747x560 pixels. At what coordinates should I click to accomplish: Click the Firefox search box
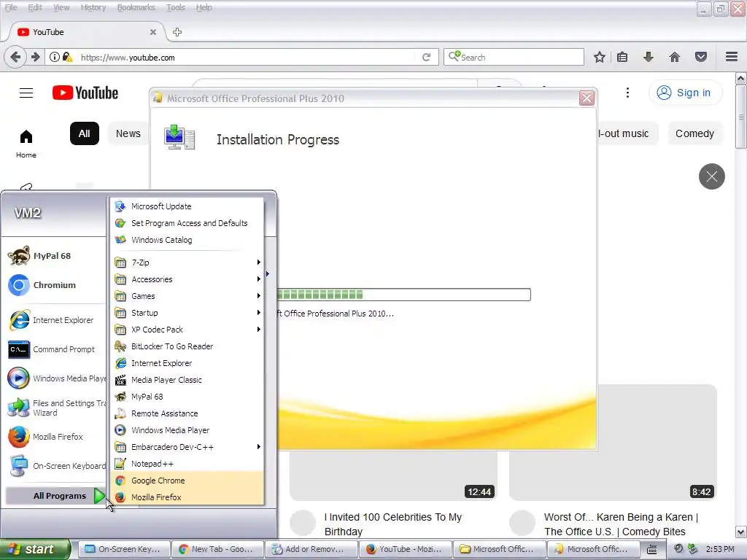click(x=514, y=57)
